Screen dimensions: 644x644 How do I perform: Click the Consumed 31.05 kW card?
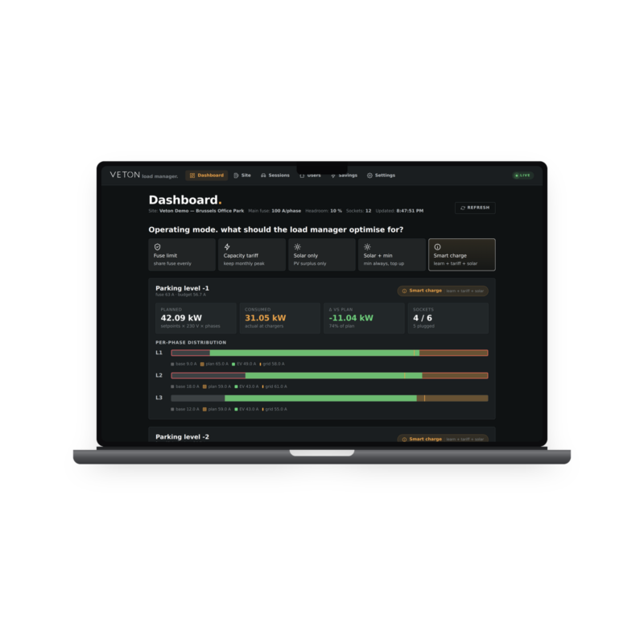tap(280, 318)
